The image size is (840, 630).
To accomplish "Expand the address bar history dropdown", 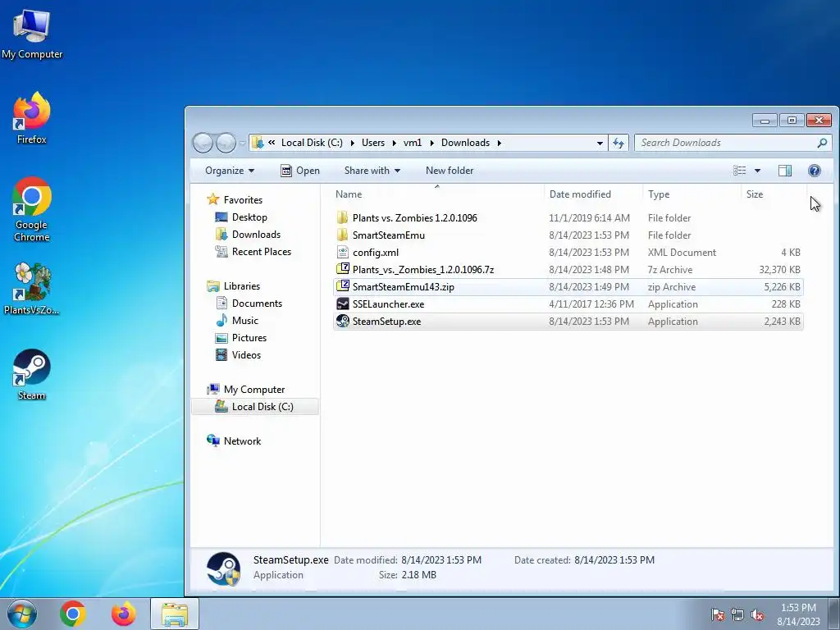I will tap(600, 143).
